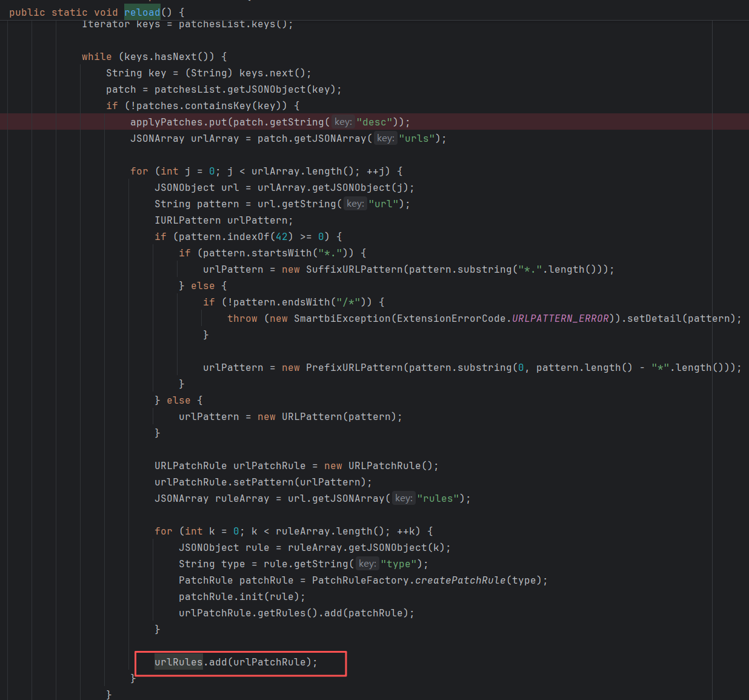Click the createPatchRule method call
The image size is (749, 700).
click(460, 580)
